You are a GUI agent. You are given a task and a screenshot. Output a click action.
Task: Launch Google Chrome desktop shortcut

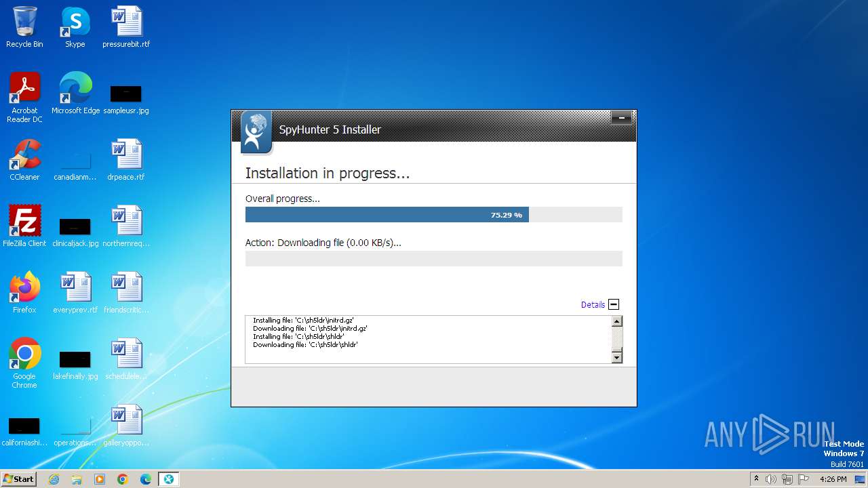click(24, 363)
